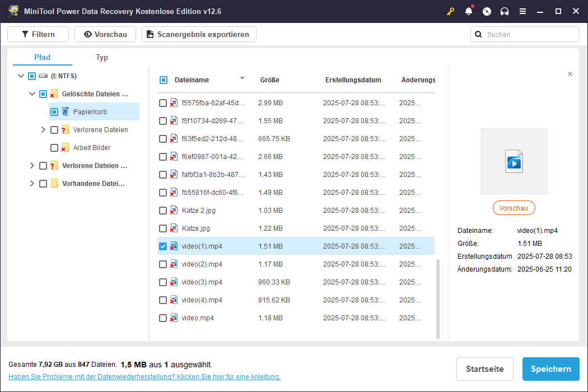
Task: Expand the Vorhandene Dateien node
Action: [x=32, y=184]
